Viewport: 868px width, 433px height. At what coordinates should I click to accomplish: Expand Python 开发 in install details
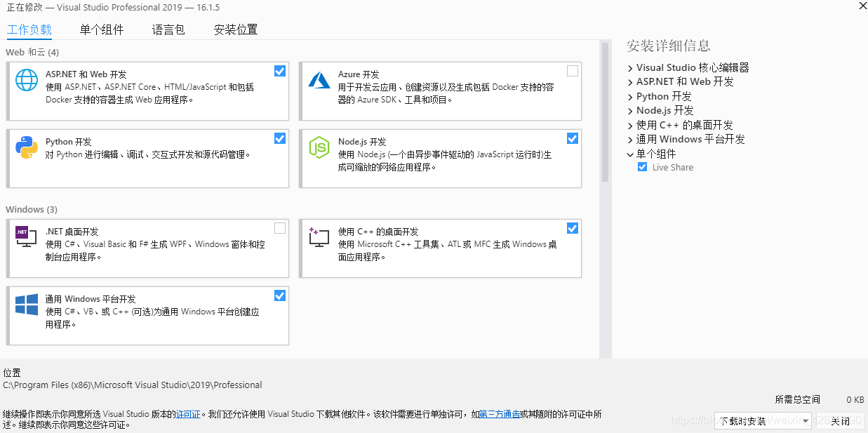coord(630,97)
